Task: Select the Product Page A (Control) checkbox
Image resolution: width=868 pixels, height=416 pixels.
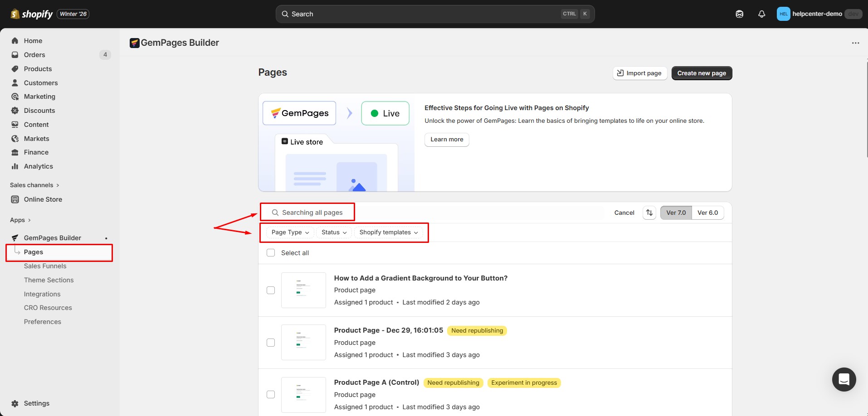Action: pos(271,394)
